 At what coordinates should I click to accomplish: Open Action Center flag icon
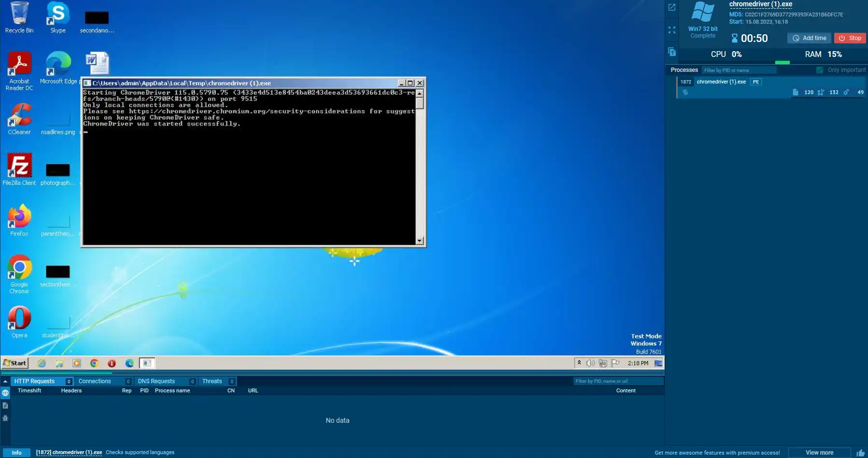615,363
